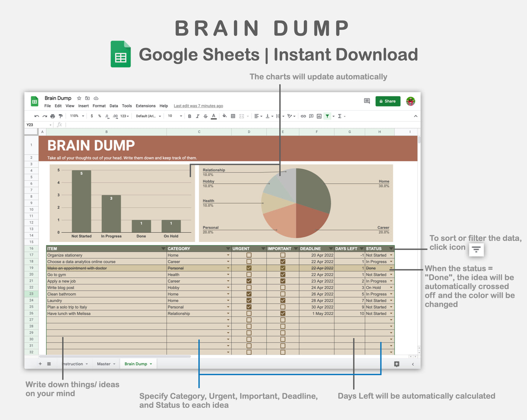Click the Create a filter icon
Image resolution: width=527 pixels, height=420 pixels.
(x=327, y=116)
